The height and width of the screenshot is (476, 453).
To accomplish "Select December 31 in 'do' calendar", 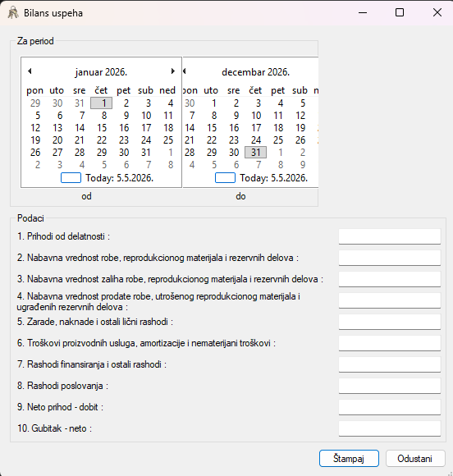I will 256,153.
